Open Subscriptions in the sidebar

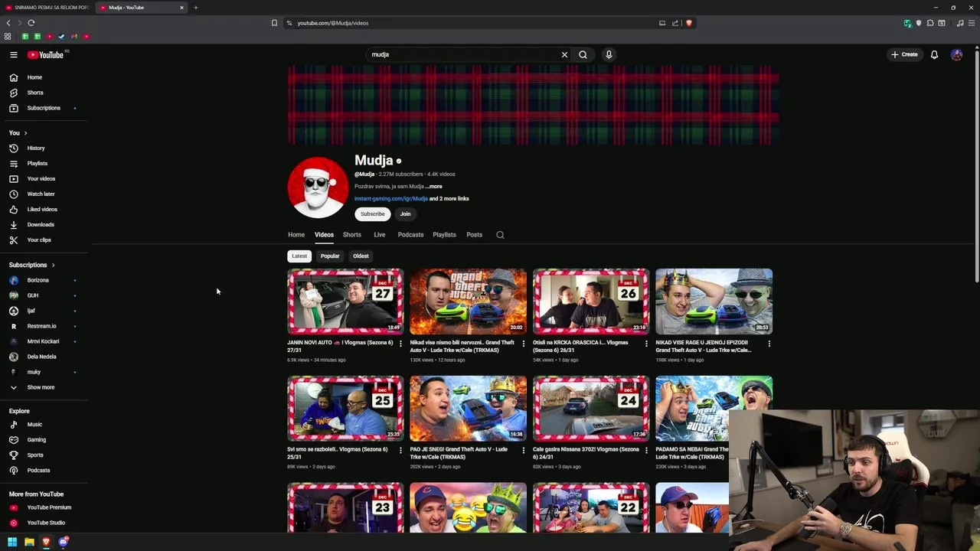(x=44, y=108)
